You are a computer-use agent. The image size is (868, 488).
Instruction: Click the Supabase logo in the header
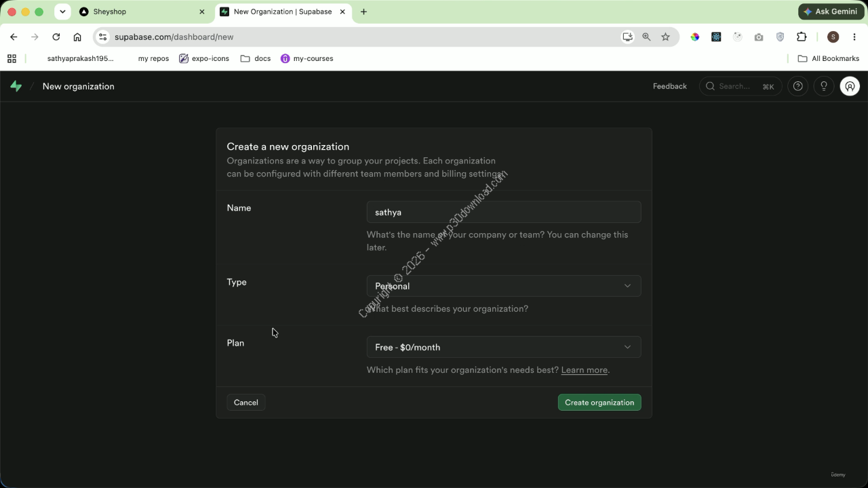click(x=16, y=86)
